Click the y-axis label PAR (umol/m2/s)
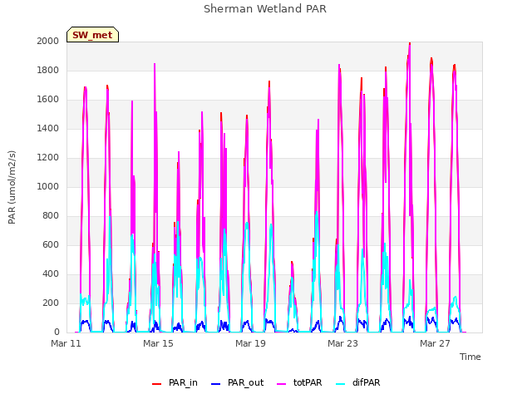This screenshot has height=399, width=532. click(12, 187)
